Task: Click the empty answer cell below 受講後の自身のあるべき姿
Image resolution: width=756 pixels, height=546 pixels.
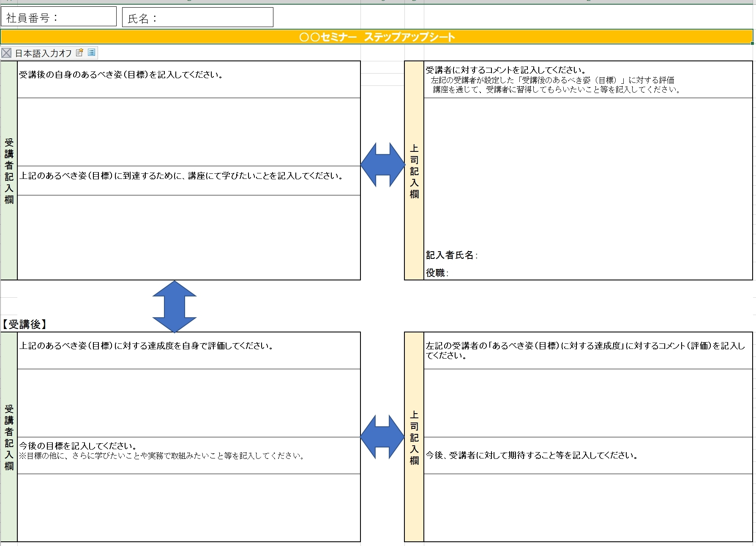Action: (x=189, y=132)
